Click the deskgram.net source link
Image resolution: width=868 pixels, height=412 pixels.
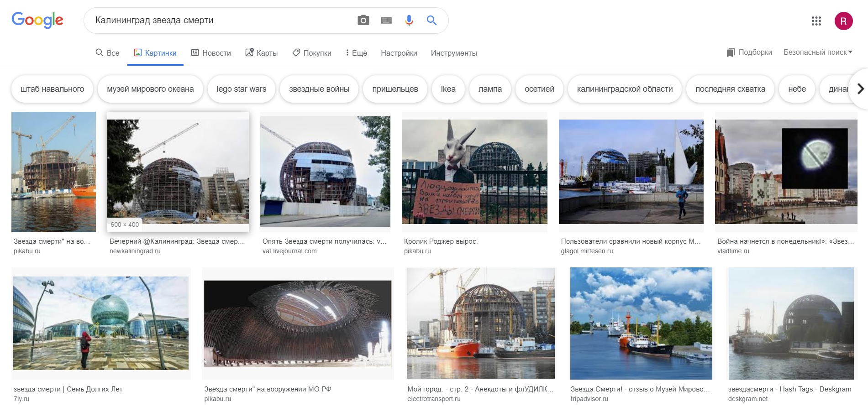(748, 399)
